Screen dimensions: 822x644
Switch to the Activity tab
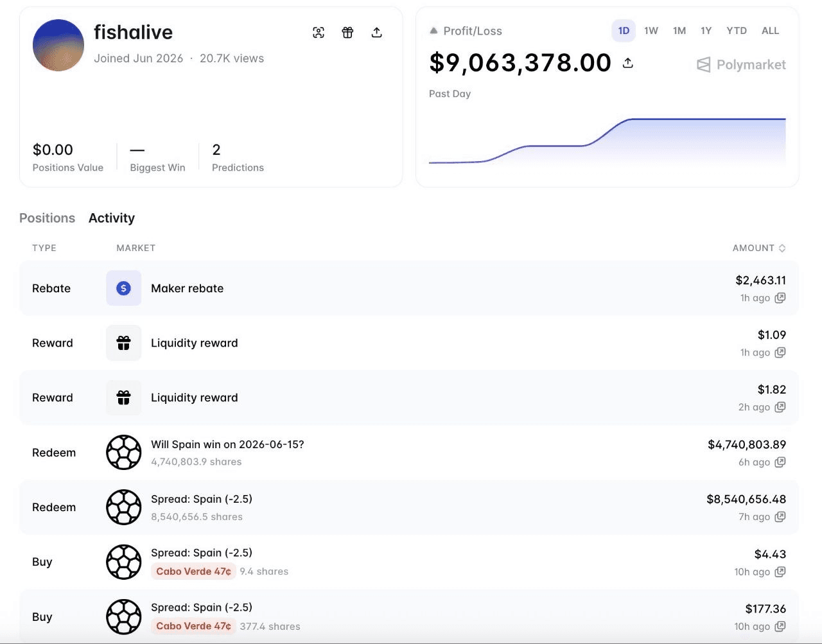[x=112, y=218]
